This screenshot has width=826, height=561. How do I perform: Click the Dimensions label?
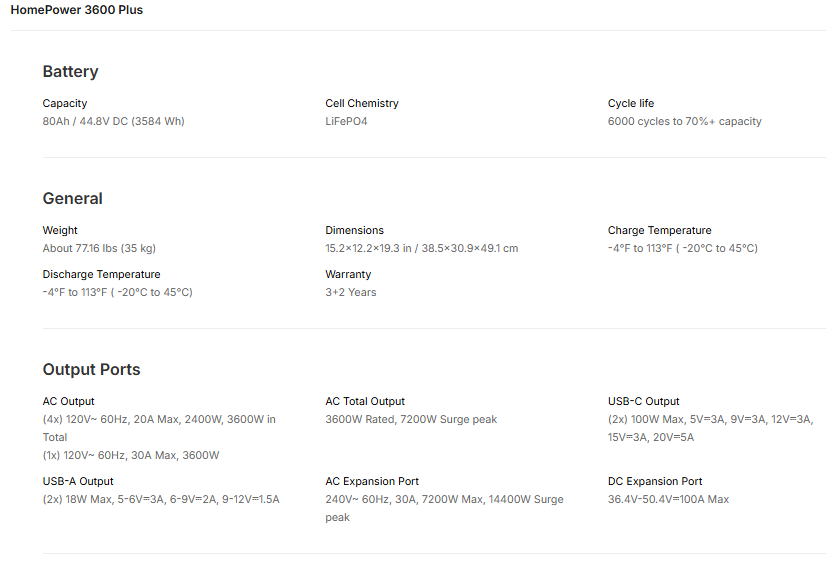(354, 230)
